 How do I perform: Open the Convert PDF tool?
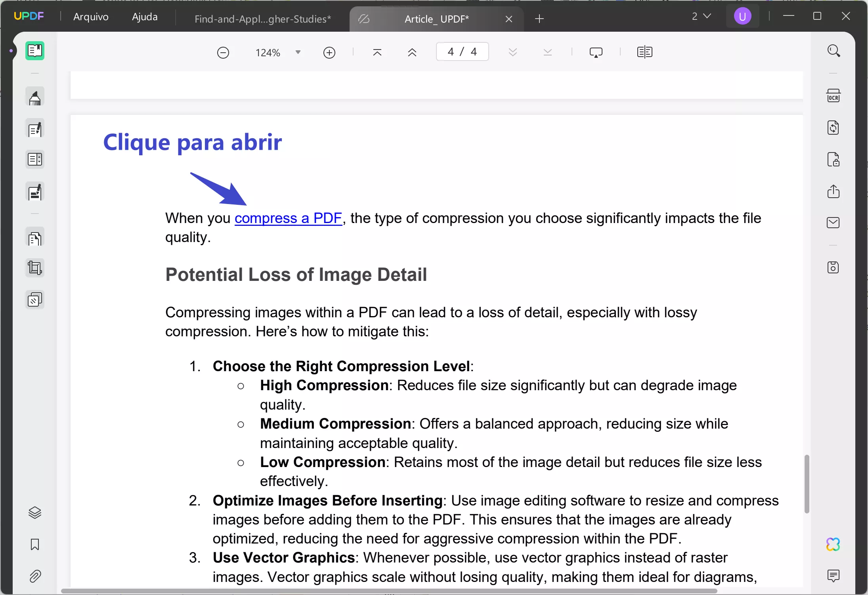(834, 128)
